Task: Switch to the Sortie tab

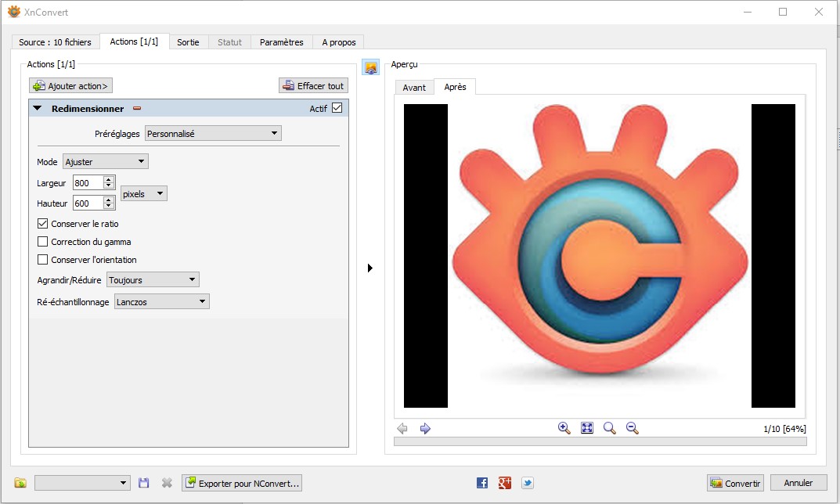Action: coord(188,42)
